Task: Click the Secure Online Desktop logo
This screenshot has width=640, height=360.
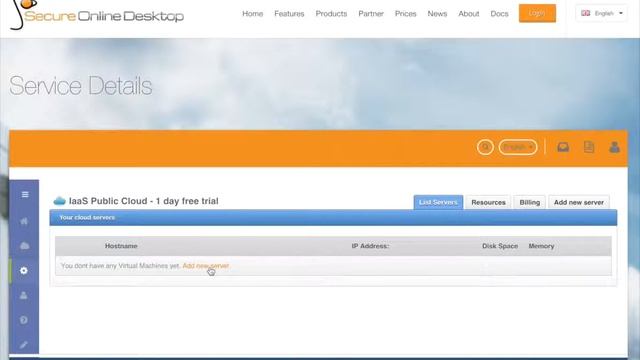Action: pyautogui.click(x=97, y=15)
